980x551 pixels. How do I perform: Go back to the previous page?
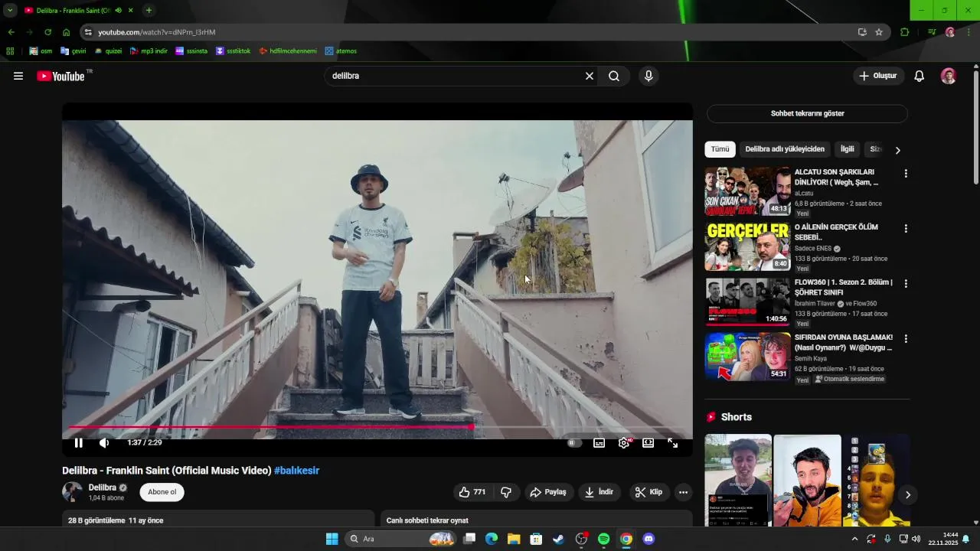click(x=11, y=32)
